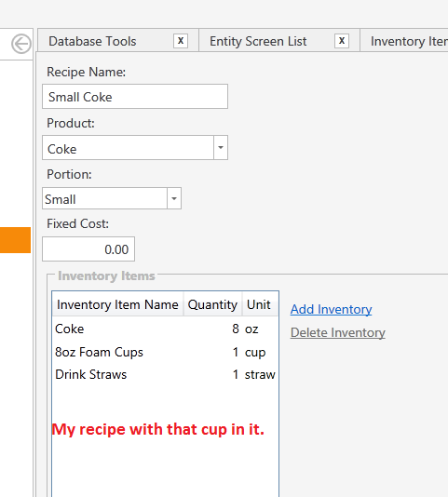Select the Drink Straws row
Image resolution: width=448 pixels, height=497 pixels.
pyautogui.click(x=165, y=374)
